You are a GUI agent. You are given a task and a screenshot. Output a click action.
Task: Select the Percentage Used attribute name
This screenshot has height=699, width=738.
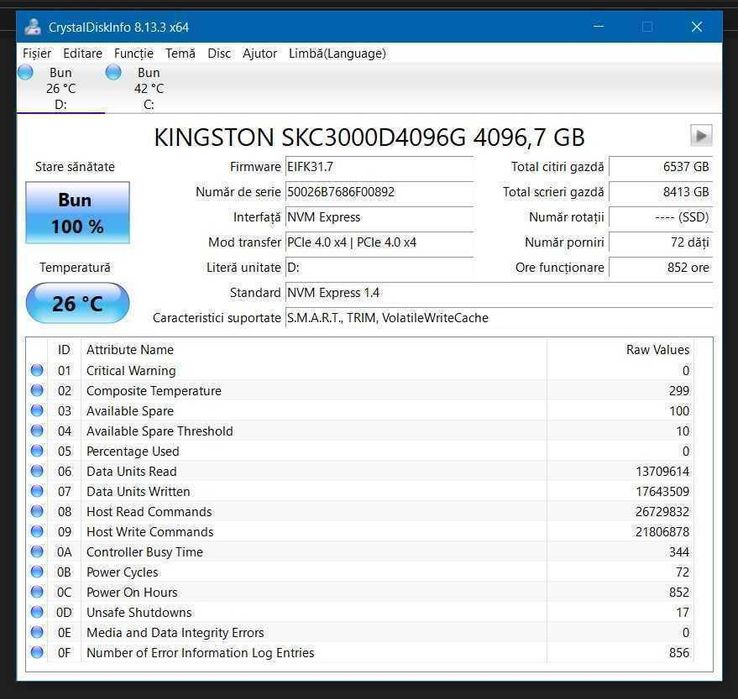pos(133,451)
